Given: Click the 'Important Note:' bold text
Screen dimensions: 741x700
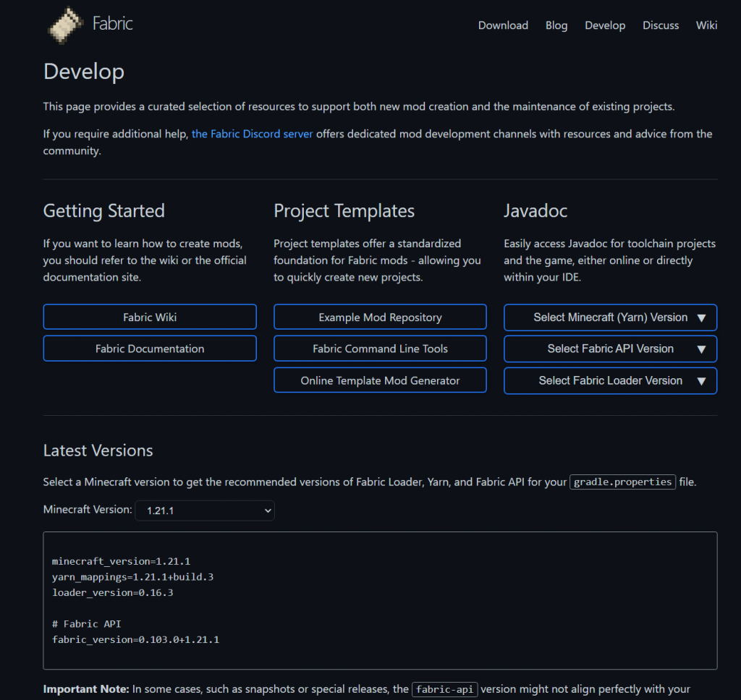Looking at the screenshot, I should coord(86,689).
